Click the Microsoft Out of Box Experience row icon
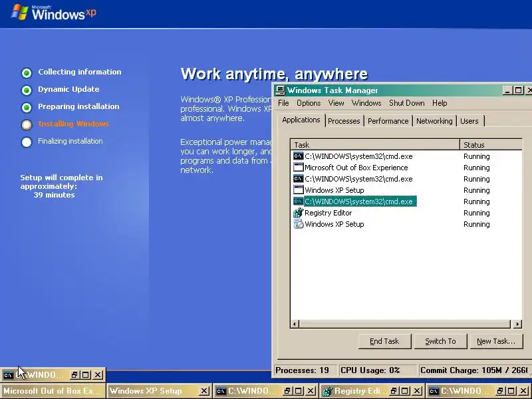532x399 pixels. pos(298,168)
